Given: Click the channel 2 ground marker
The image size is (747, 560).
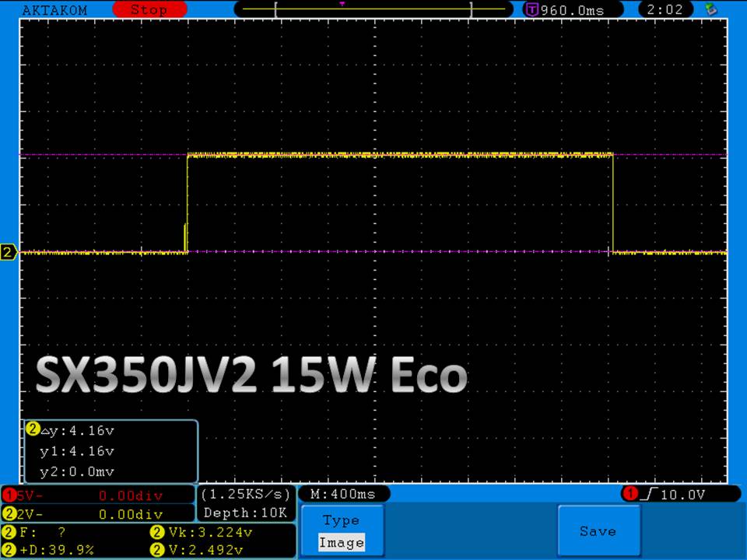Looking at the screenshot, I should click(x=9, y=252).
